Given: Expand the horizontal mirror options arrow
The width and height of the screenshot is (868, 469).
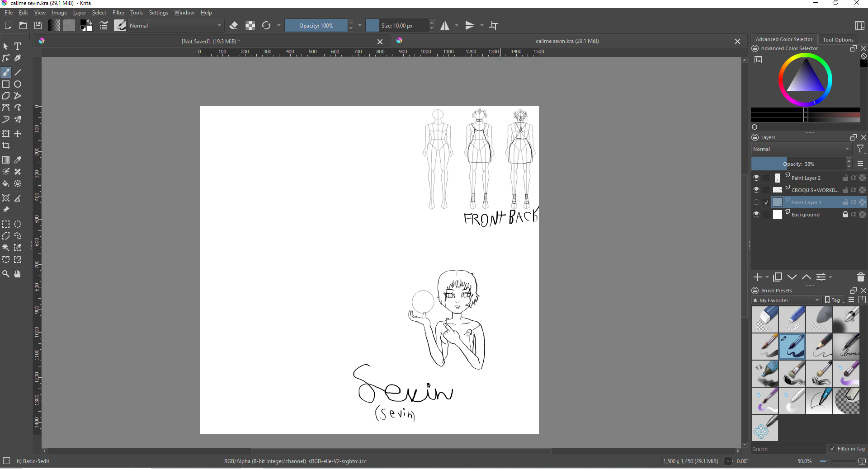Looking at the screenshot, I should tap(457, 25).
